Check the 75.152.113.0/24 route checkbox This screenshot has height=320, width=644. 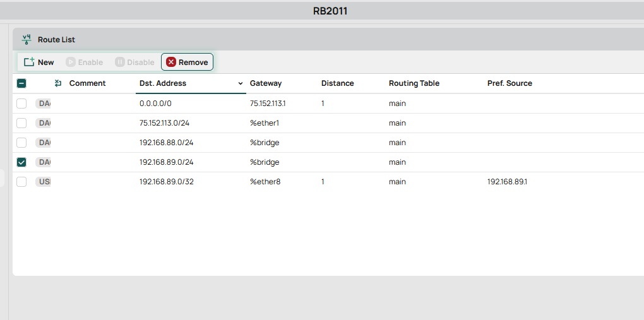coord(21,123)
